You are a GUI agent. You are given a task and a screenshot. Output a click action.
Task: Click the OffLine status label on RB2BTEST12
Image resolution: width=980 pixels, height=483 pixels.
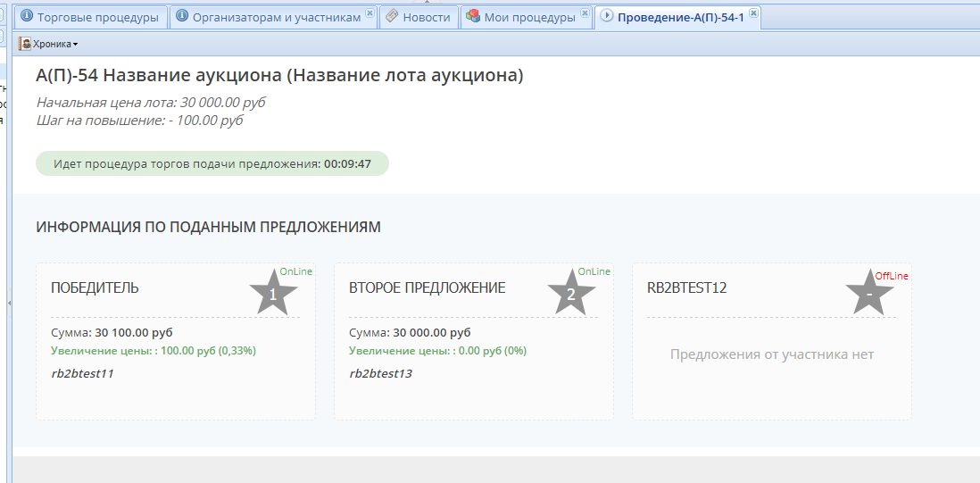(892, 276)
